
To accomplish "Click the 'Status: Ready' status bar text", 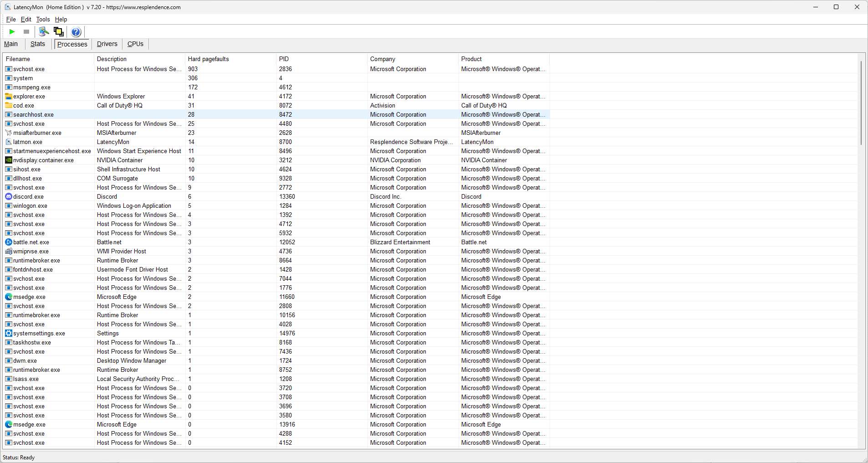I will pyautogui.click(x=19, y=457).
